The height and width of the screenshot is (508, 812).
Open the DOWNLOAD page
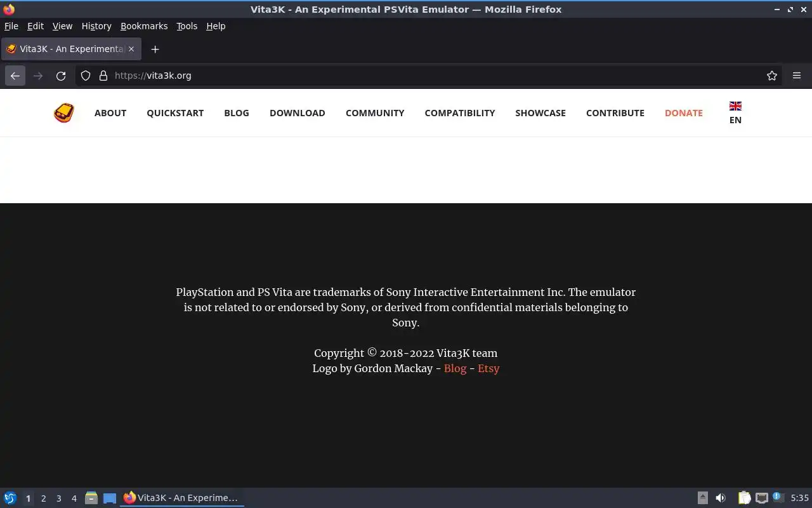298,113
